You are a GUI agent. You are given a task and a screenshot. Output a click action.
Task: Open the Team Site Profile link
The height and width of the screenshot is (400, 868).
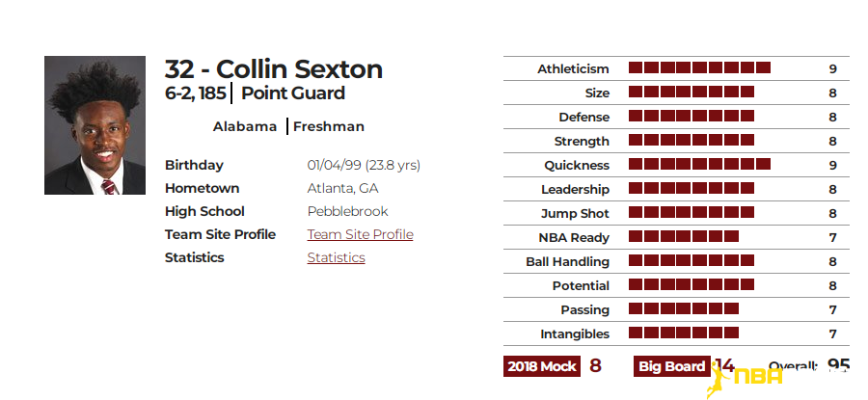coord(361,234)
